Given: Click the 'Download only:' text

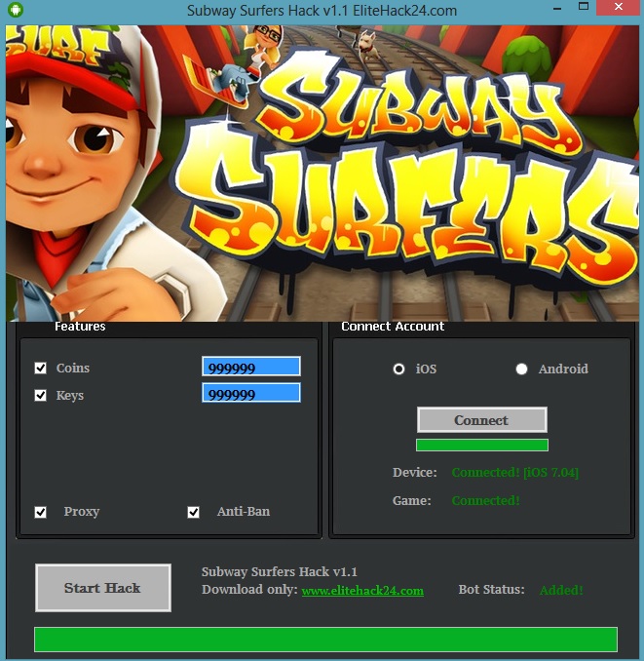Looking at the screenshot, I should [249, 589].
